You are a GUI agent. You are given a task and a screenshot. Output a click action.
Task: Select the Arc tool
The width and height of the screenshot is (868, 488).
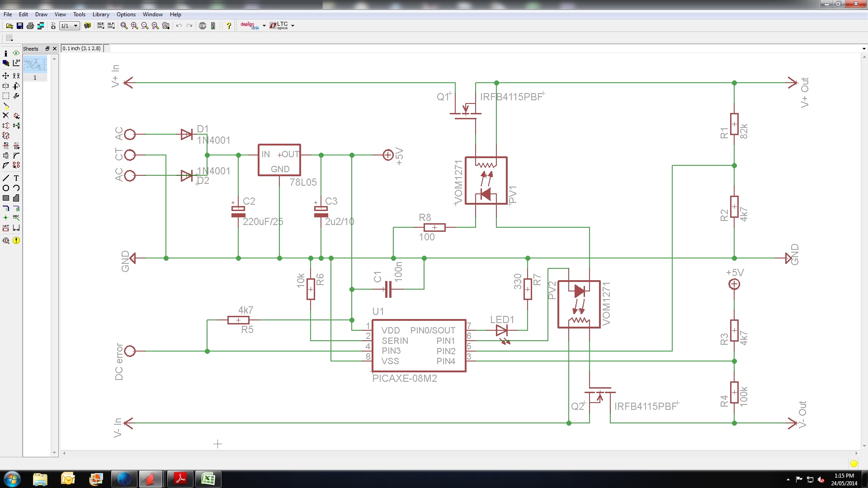pos(16,188)
